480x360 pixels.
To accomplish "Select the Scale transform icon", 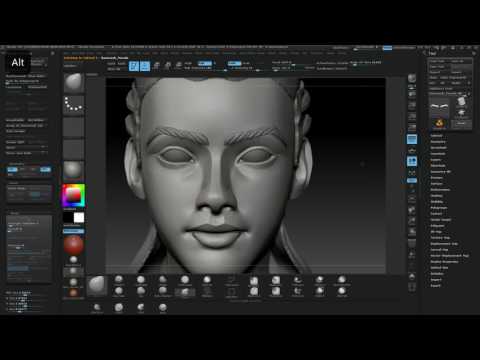I will (168, 66).
